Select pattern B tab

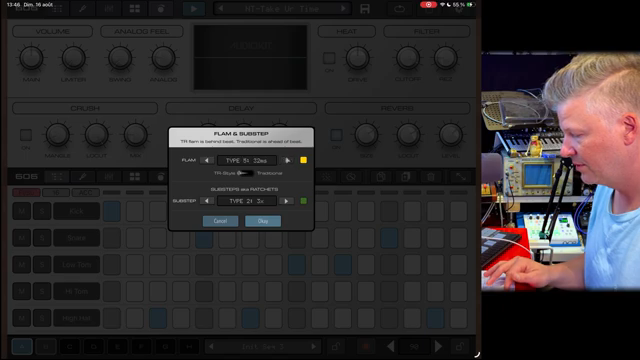(x=46, y=347)
